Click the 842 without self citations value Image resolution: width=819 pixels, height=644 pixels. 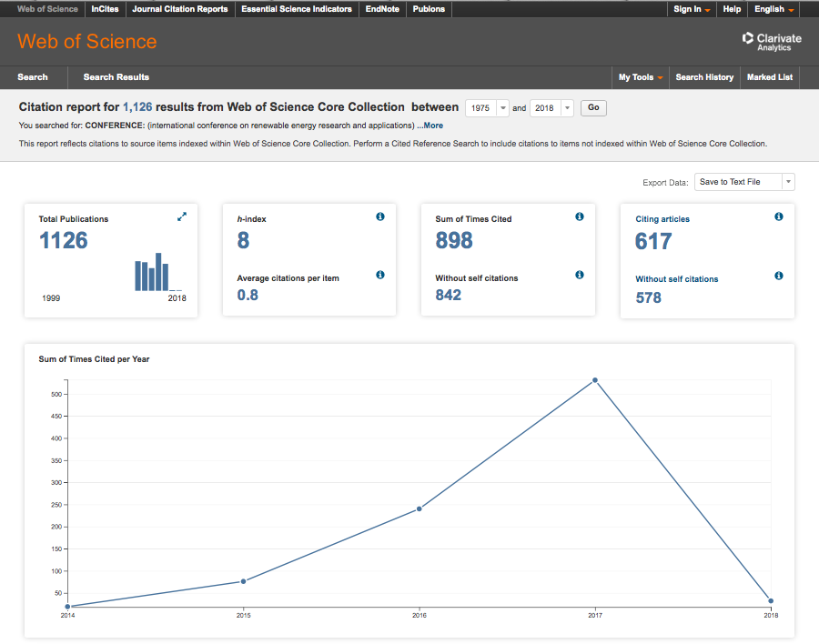[448, 295]
